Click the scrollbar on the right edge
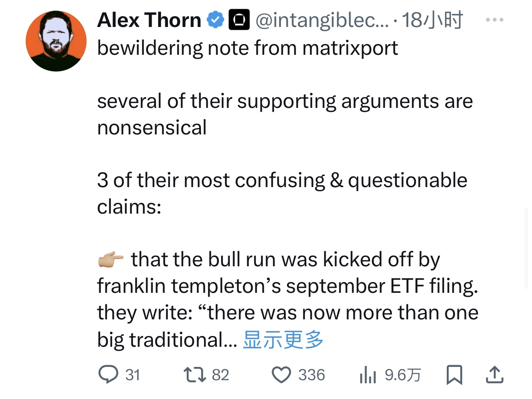532x399 pixels. pos(527,248)
